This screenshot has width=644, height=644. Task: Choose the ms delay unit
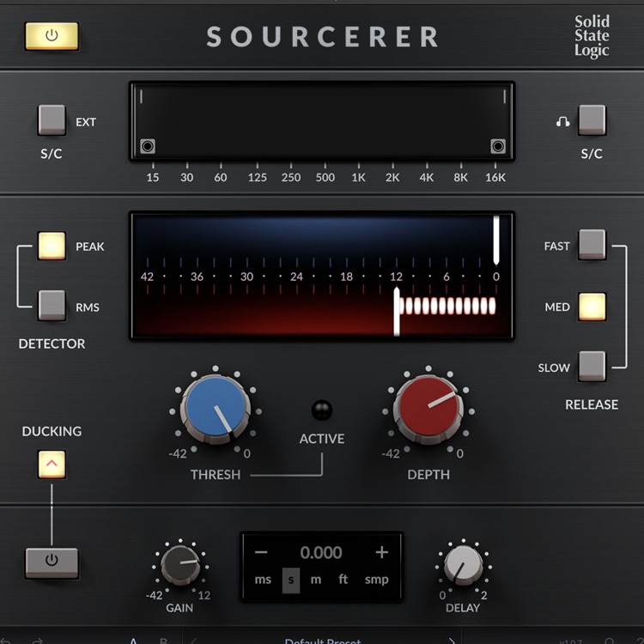pyautogui.click(x=263, y=580)
